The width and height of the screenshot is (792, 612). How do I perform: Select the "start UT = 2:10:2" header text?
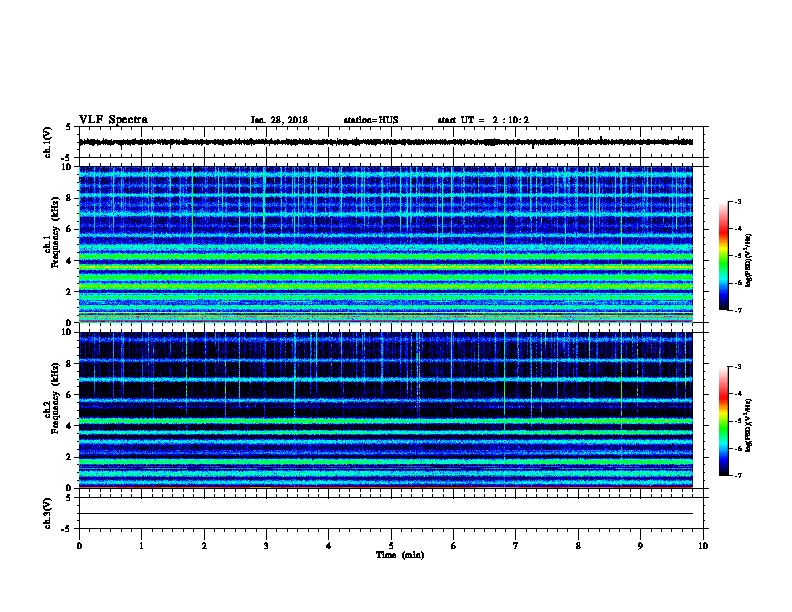[483, 120]
